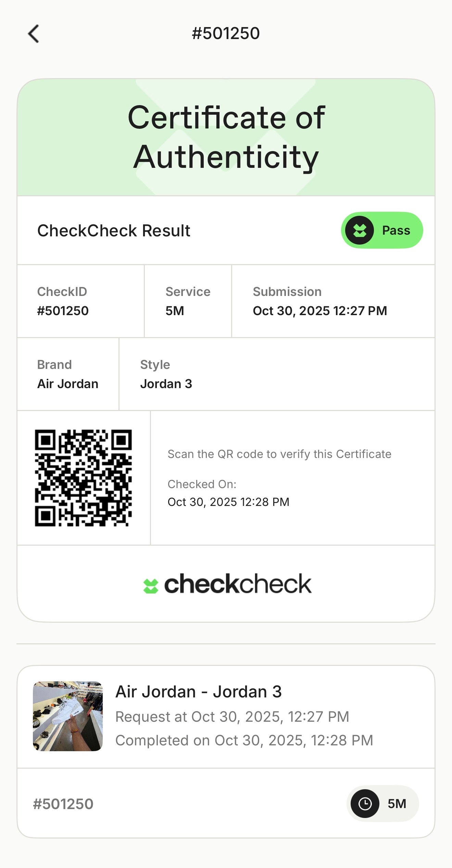Tap the certificate QR code
The width and height of the screenshot is (452, 868).
(x=83, y=478)
